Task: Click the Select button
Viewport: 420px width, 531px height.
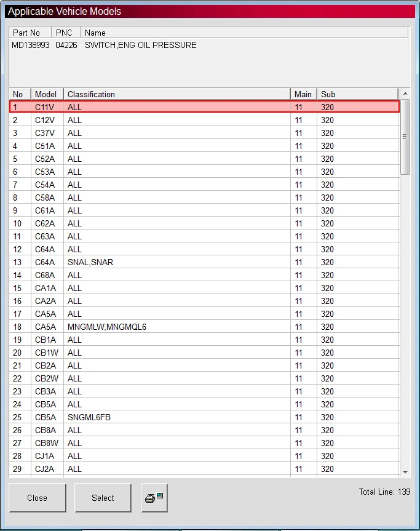Action: click(103, 498)
